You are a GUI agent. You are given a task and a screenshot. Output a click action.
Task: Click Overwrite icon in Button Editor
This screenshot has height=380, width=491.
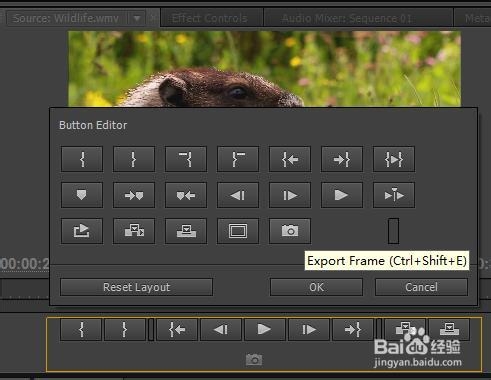pos(186,231)
